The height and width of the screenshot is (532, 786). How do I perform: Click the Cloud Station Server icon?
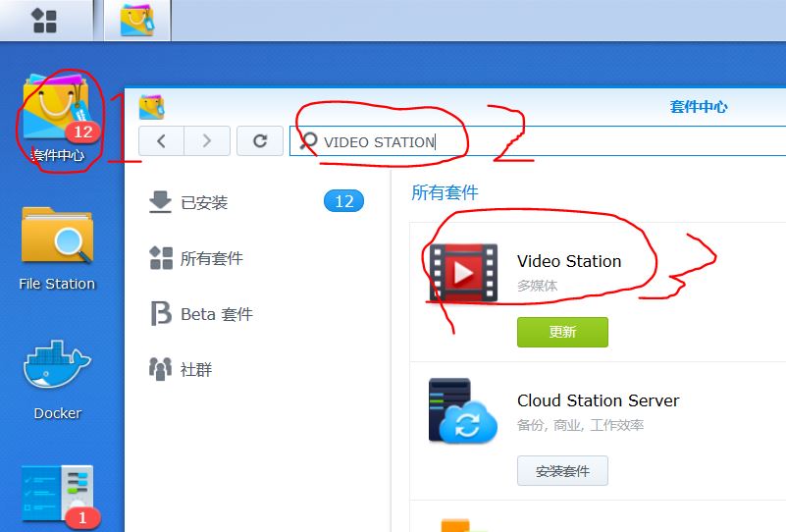(x=463, y=411)
